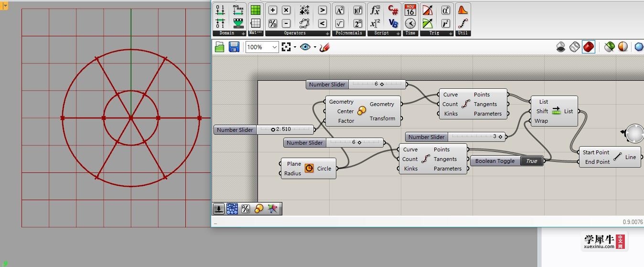Select the Square Root component
This screenshot has width=644, height=267.
pos(340,23)
